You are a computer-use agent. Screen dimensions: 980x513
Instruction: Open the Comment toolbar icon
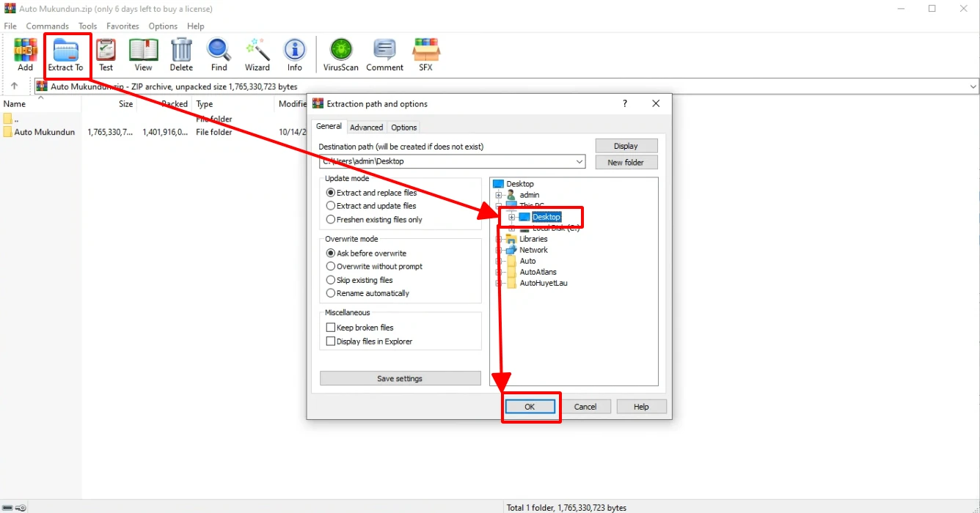pos(385,55)
